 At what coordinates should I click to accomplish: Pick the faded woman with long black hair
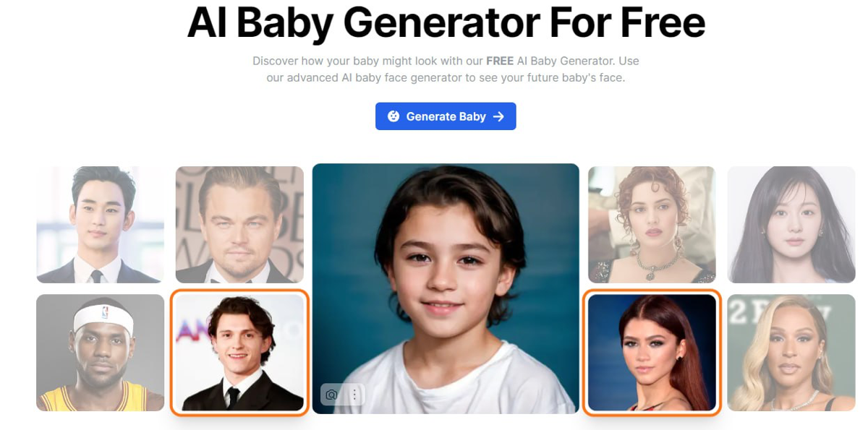791,224
